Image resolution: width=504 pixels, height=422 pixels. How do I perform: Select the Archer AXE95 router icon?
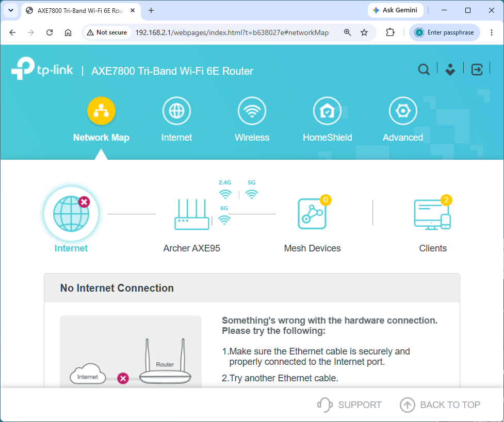pyautogui.click(x=191, y=214)
